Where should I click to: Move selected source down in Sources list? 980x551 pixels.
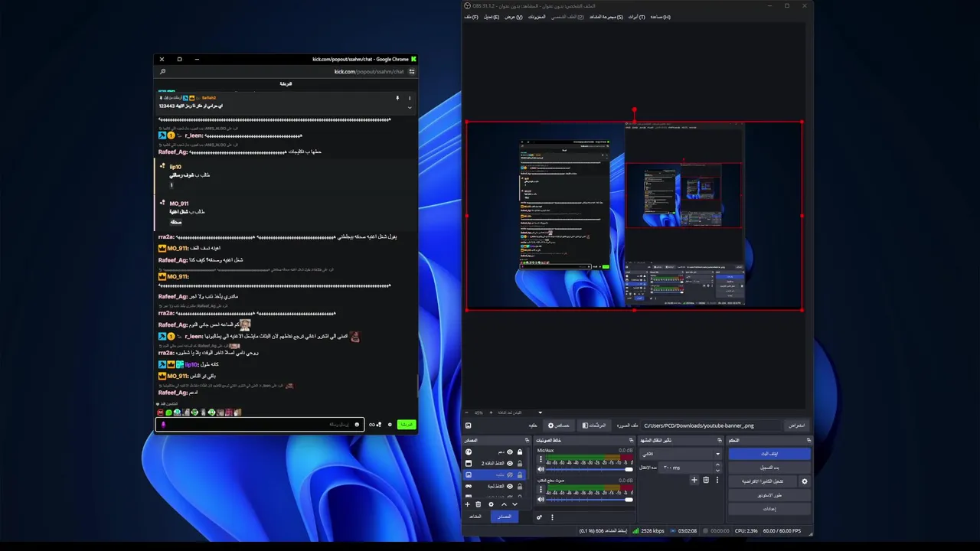(515, 504)
